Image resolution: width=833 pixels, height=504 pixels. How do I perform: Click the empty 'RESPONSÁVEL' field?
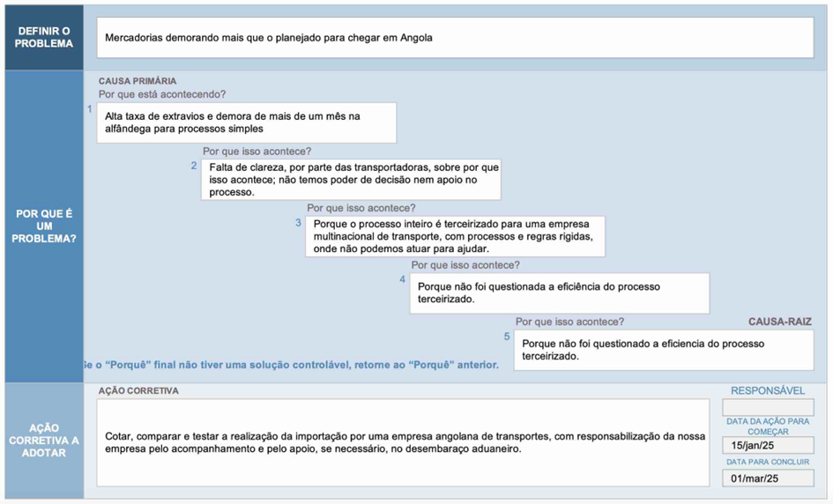pyautogui.click(x=768, y=408)
